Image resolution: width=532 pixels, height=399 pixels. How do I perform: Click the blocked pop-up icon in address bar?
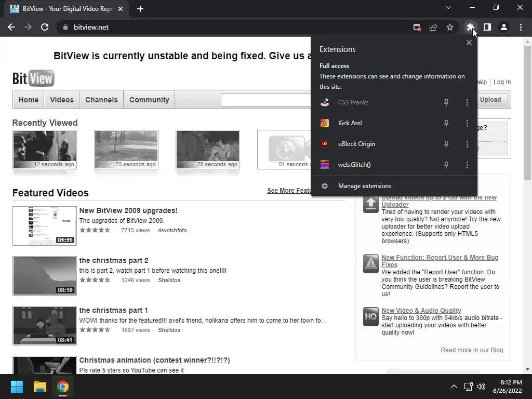(x=417, y=27)
